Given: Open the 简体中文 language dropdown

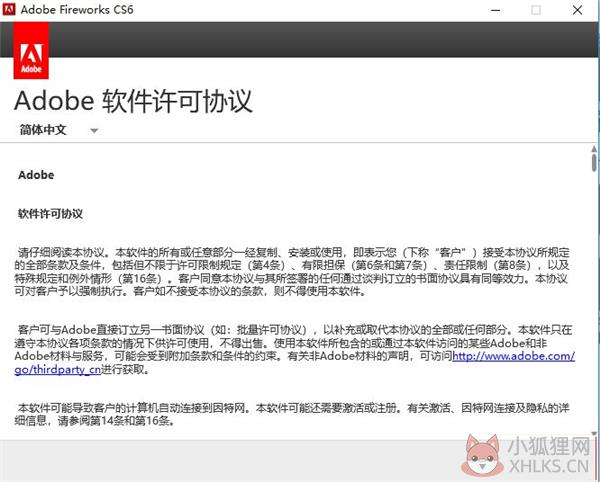Looking at the screenshot, I should click(x=58, y=130).
